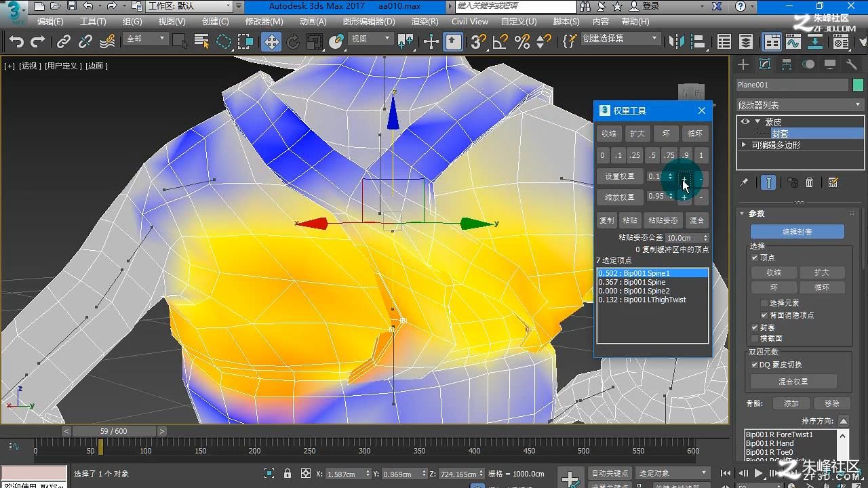The height and width of the screenshot is (488, 868).
Task: Toggle the Percent Snap icon
Action: (522, 42)
